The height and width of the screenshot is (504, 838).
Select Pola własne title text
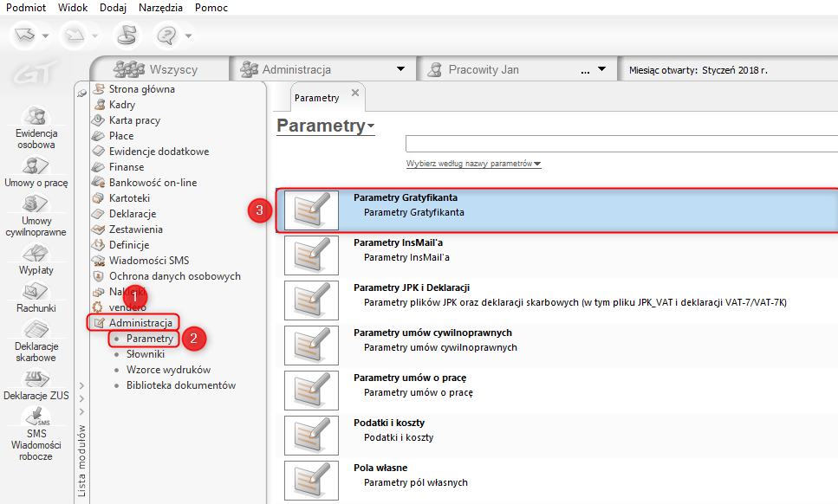[380, 468]
